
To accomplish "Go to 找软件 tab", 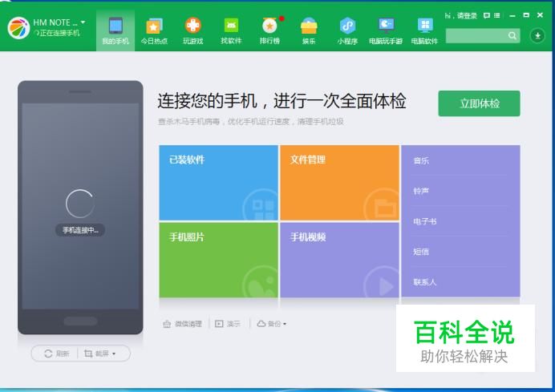I will [231, 31].
